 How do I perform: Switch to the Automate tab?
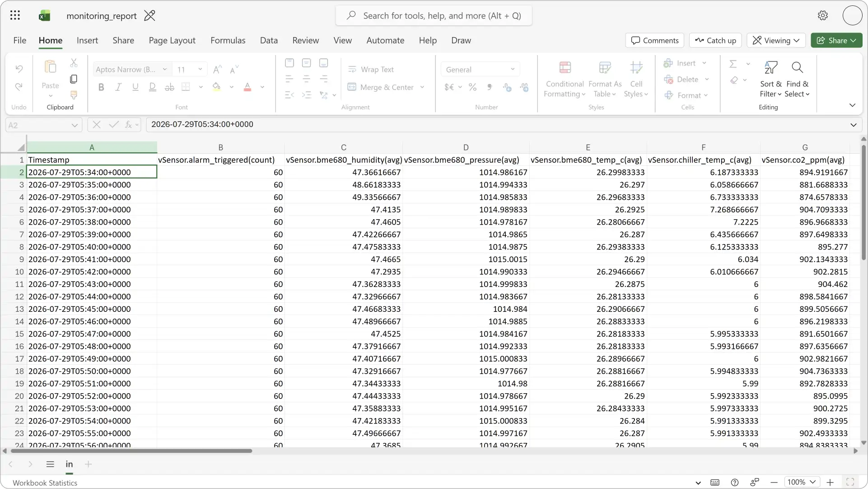coord(385,40)
